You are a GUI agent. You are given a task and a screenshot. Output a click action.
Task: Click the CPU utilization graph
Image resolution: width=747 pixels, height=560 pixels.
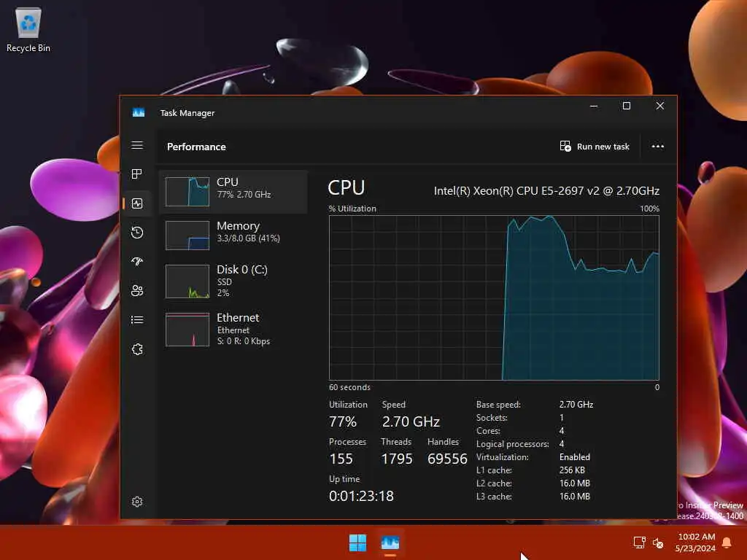click(494, 297)
